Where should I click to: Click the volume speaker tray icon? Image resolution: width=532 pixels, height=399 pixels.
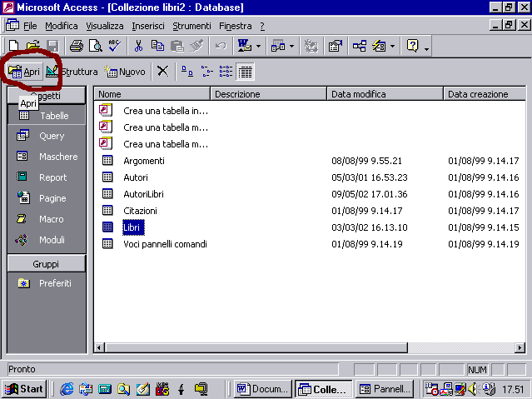pos(472,389)
